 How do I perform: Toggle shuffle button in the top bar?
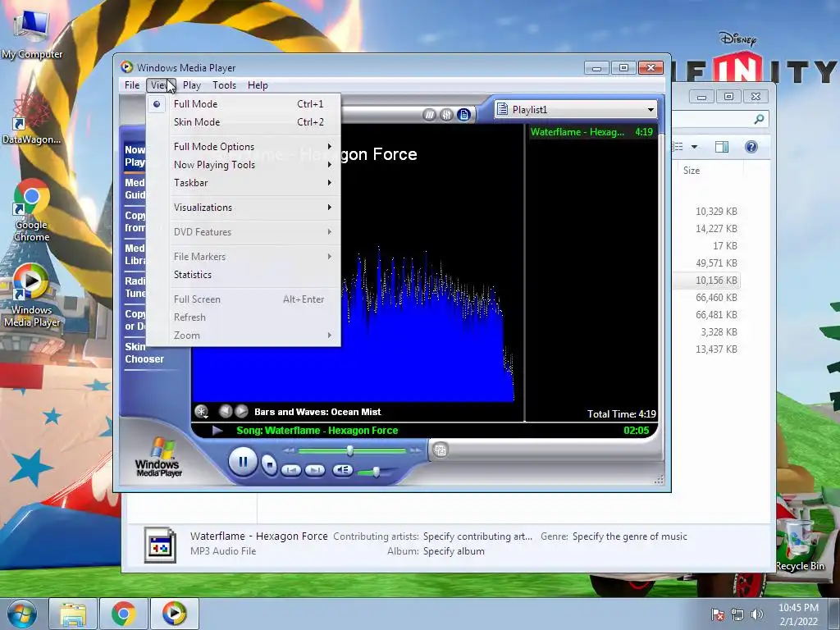tap(429, 115)
